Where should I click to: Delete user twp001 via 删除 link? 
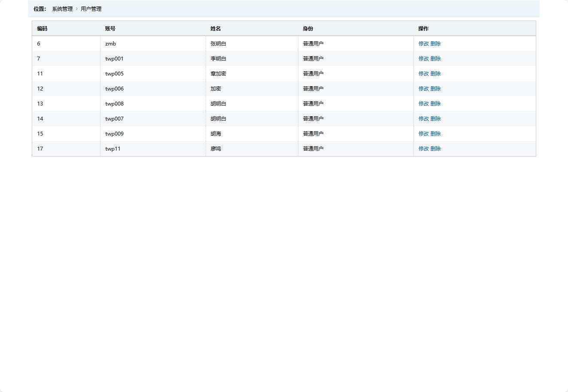coord(435,59)
